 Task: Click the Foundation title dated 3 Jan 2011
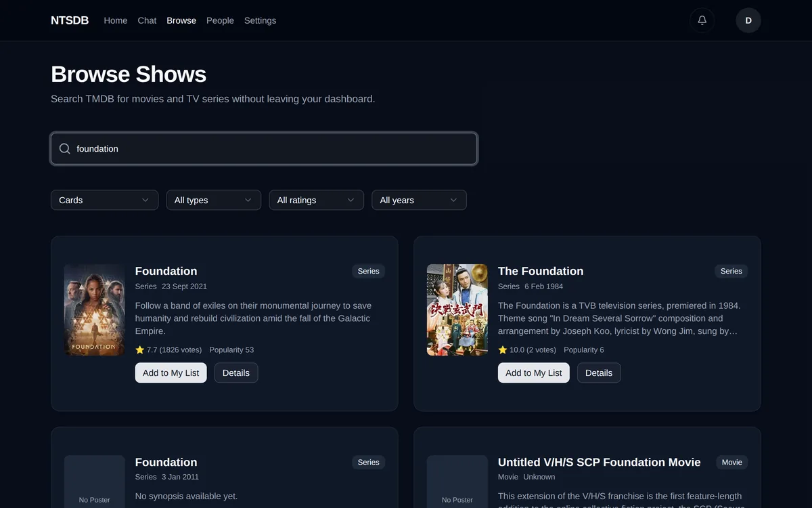166,462
